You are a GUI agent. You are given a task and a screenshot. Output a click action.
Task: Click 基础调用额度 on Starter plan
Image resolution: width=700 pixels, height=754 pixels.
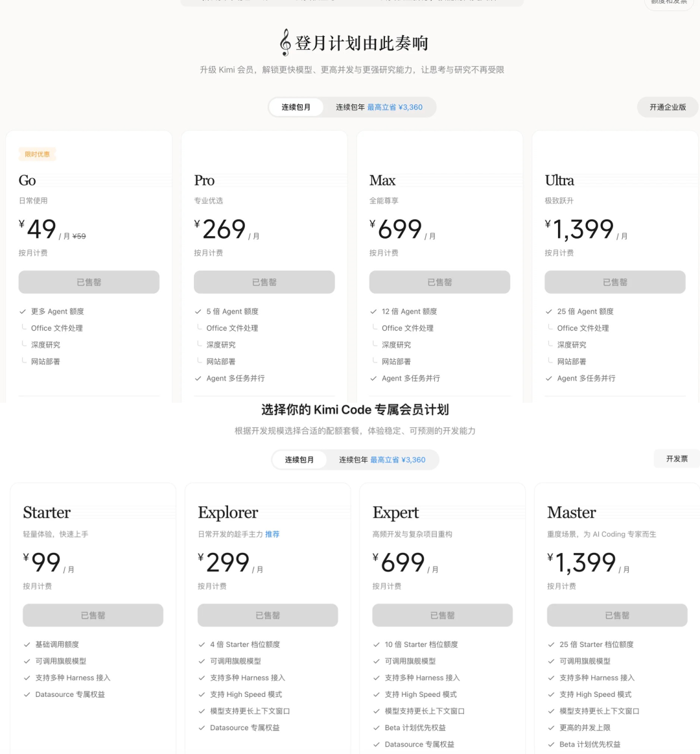pyautogui.click(x=57, y=644)
